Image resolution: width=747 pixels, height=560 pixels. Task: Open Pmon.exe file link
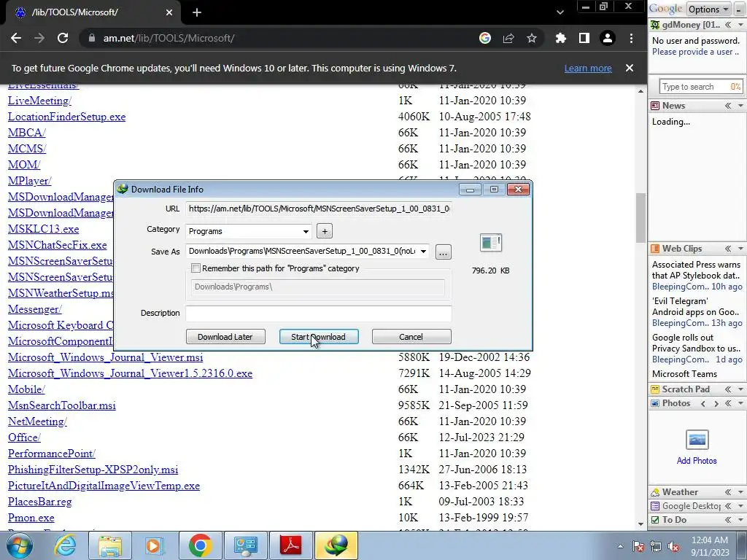coord(31,518)
